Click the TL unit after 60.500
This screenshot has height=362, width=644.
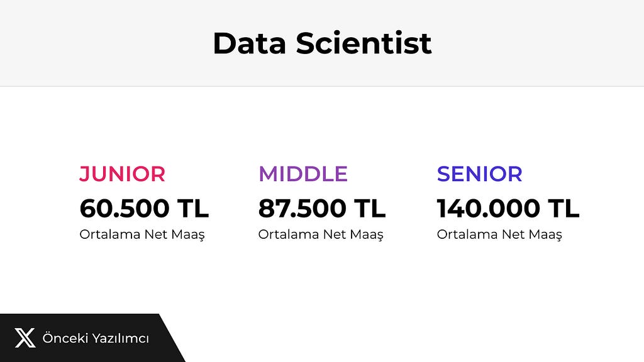(193, 208)
